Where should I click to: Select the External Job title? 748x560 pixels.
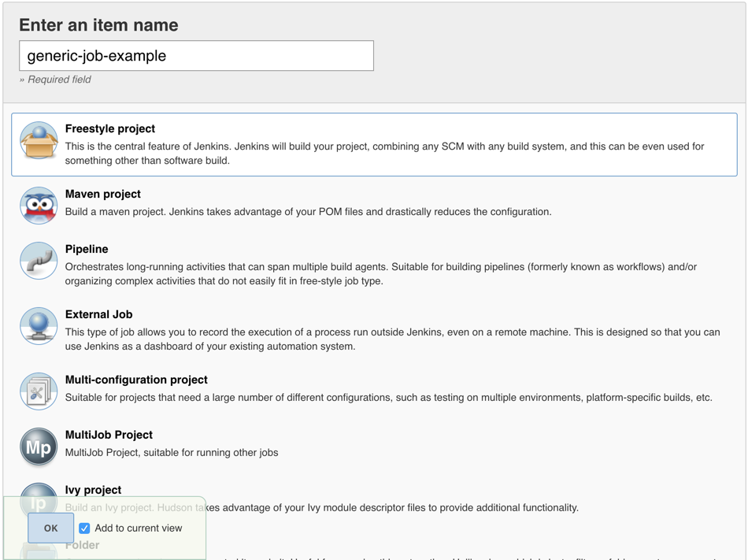click(98, 314)
